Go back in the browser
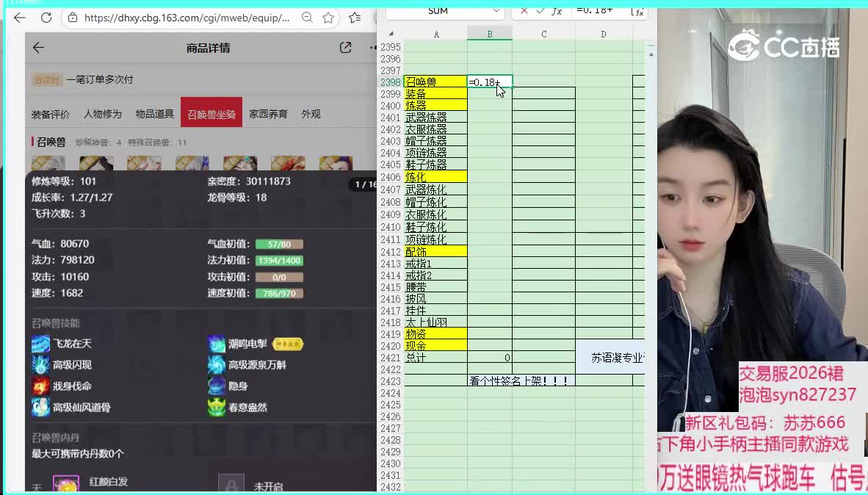 pyautogui.click(x=20, y=18)
